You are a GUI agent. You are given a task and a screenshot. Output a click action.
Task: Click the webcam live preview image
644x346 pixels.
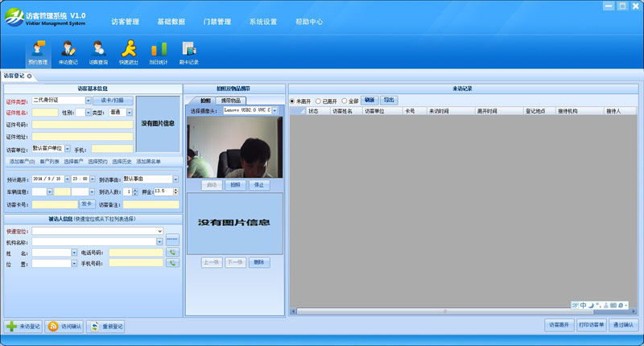click(x=235, y=147)
